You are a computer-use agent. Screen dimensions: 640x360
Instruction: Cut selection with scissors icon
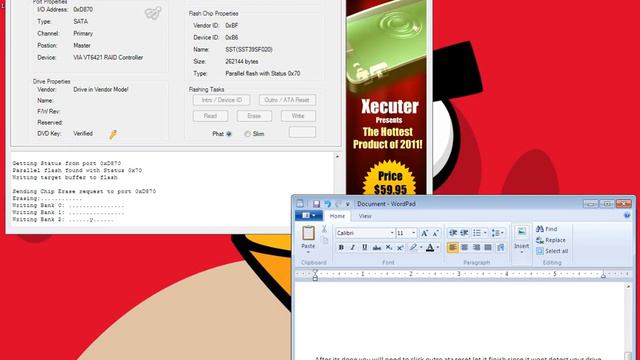pyautogui.click(x=324, y=229)
